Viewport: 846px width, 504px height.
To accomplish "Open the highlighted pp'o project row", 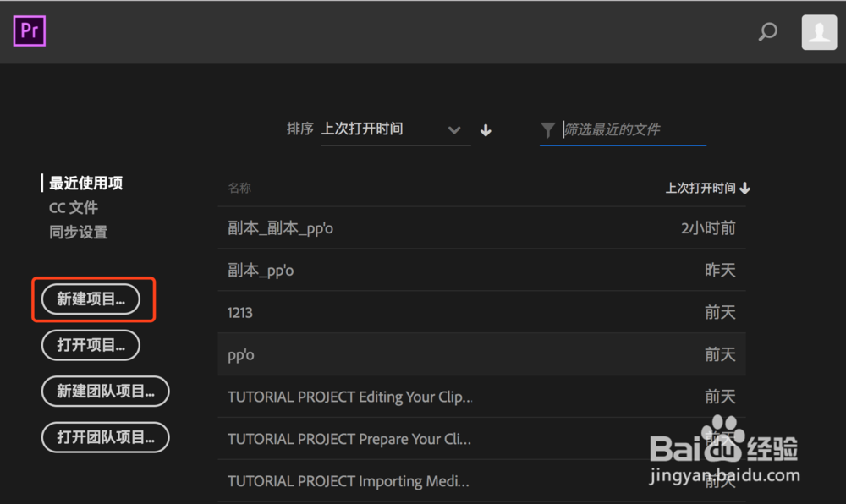I will click(482, 354).
